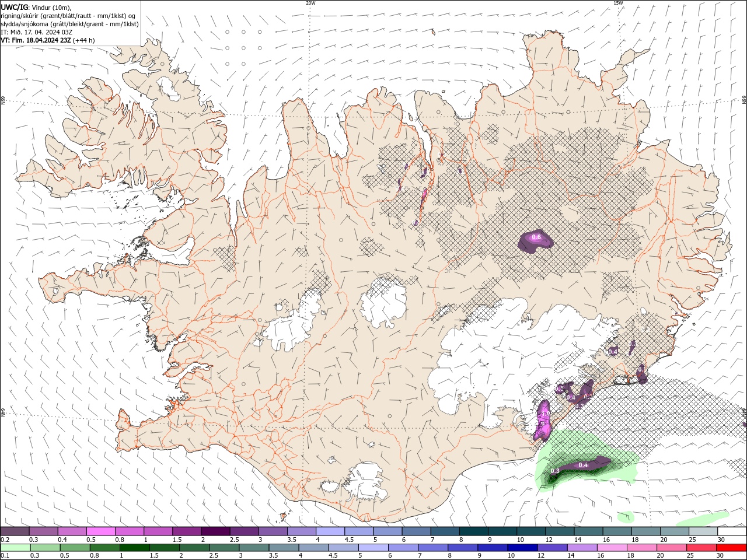Click the 0.6 value in the northeast snow patch
Image resolution: width=747 pixels, height=560 pixels.
click(536, 237)
